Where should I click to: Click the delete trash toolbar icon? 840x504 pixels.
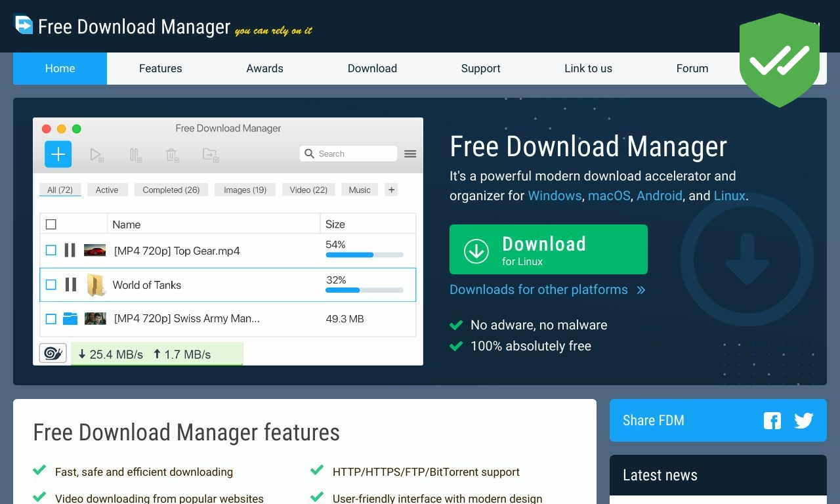click(172, 155)
